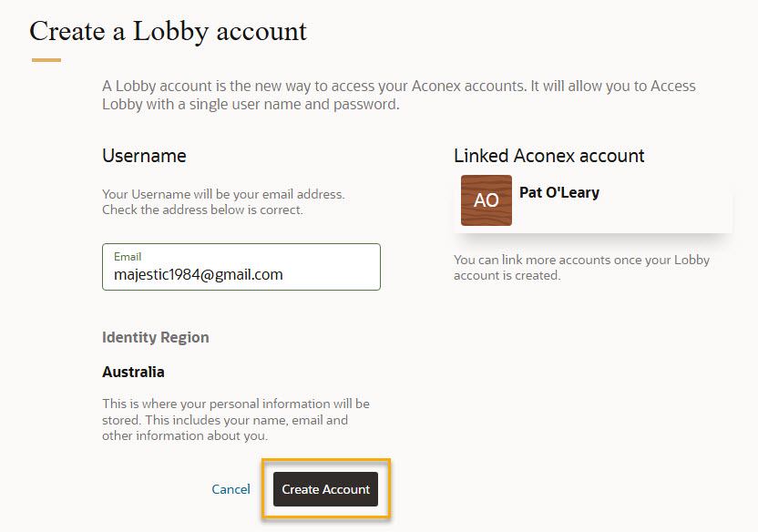The image size is (758, 532).
Task: Select the Username section heading
Action: (144, 156)
